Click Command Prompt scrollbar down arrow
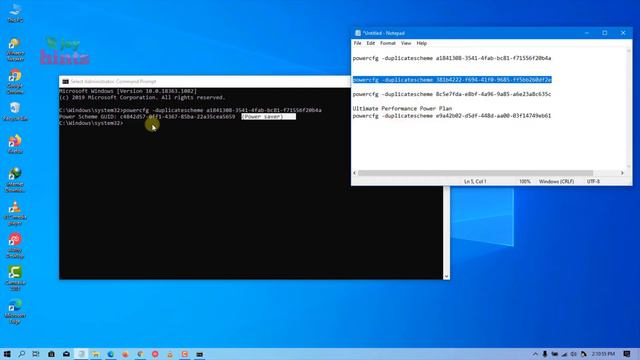Image resolution: width=640 pixels, height=360 pixels. pyautogui.click(x=447, y=276)
